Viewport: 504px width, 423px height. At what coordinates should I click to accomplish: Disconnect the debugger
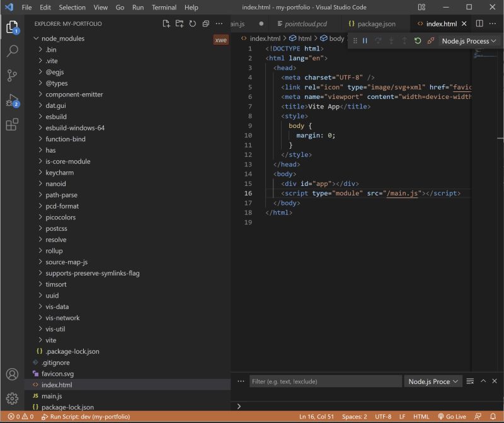coord(430,41)
